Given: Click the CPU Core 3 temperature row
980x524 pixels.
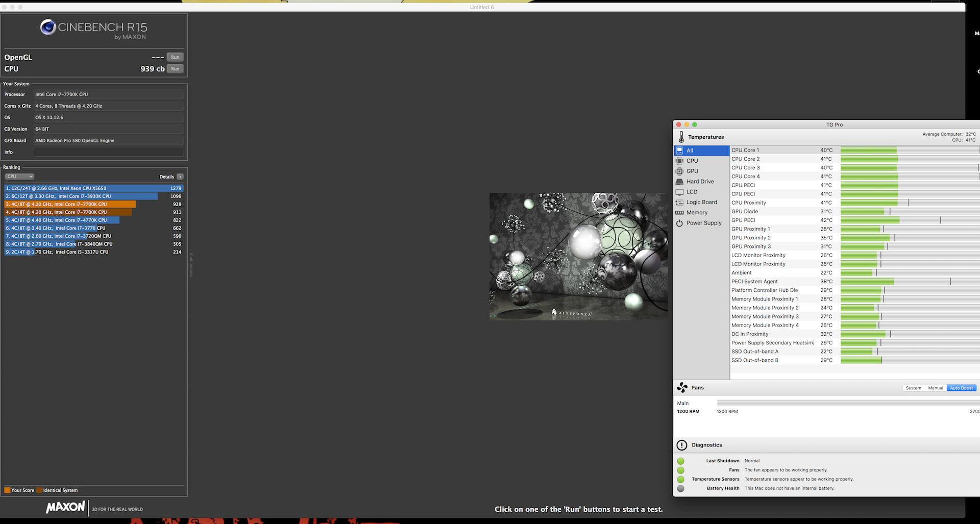Looking at the screenshot, I should pyautogui.click(x=855, y=167).
